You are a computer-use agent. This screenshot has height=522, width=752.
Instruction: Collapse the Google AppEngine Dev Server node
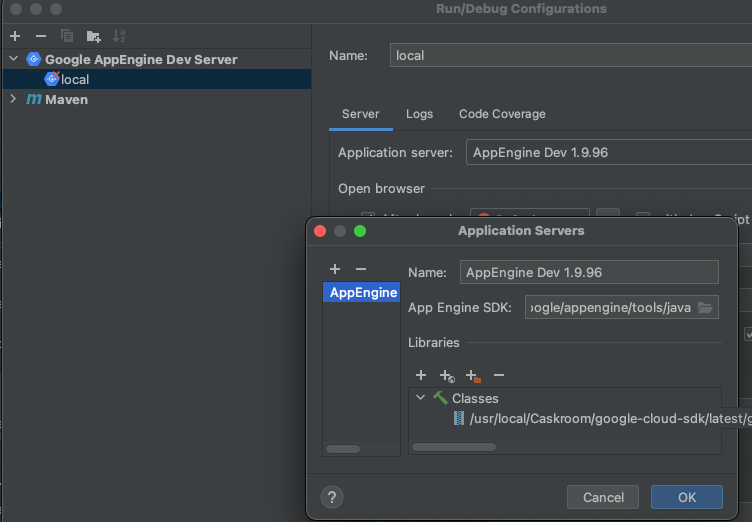(x=13, y=59)
